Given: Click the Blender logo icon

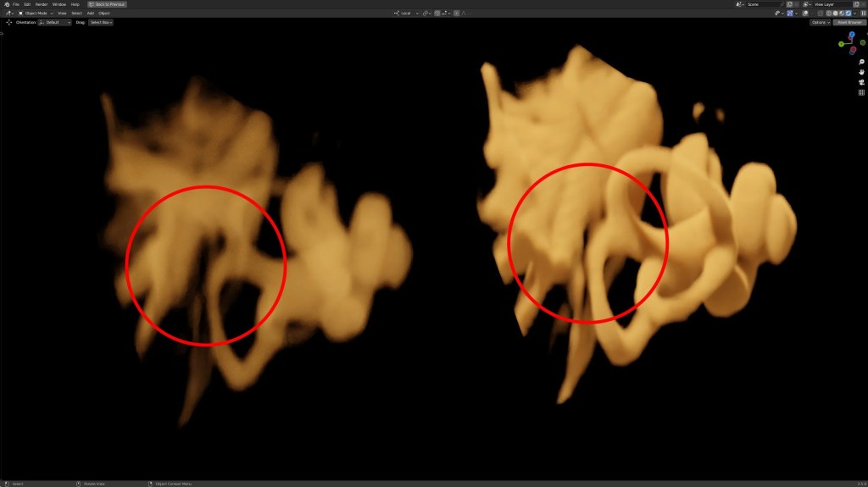Looking at the screenshot, I should (x=7, y=4).
